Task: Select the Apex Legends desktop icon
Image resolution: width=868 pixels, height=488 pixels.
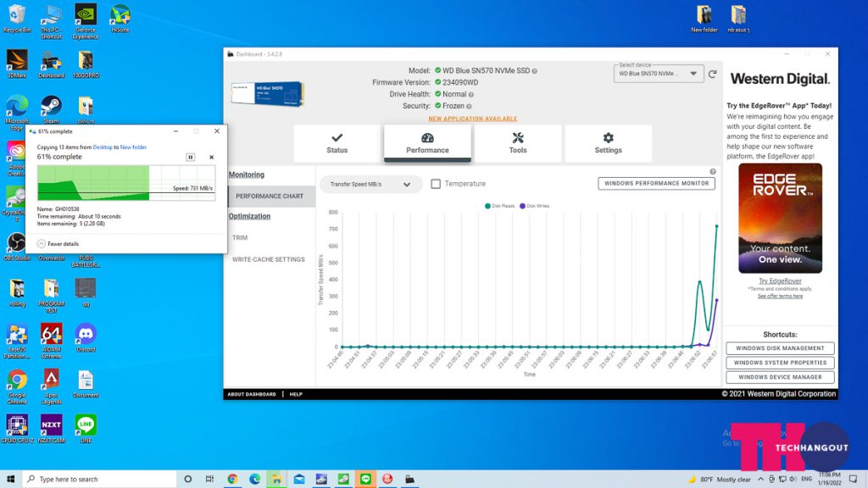Action: point(51,386)
